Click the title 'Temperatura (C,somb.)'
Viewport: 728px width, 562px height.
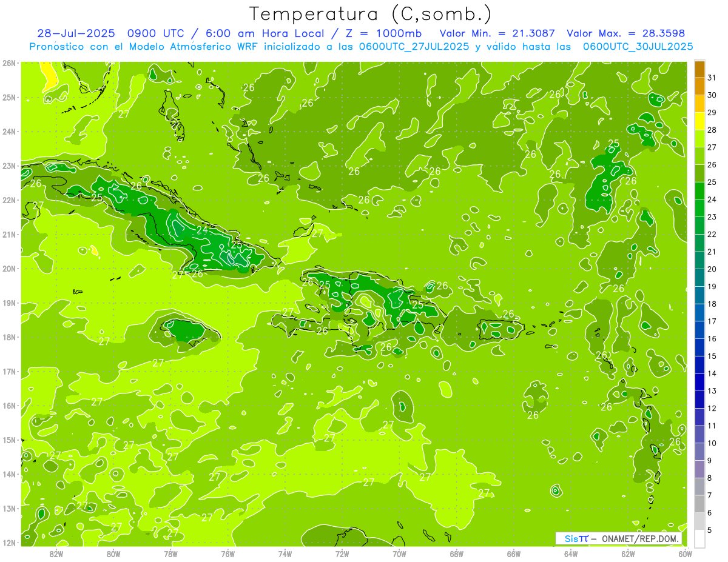pyautogui.click(x=370, y=15)
